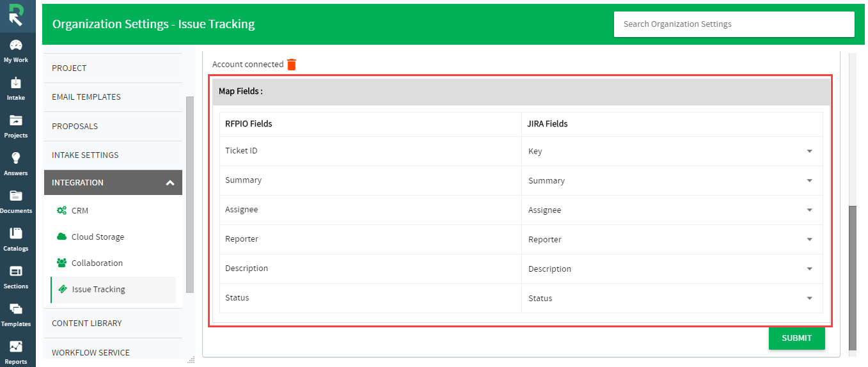Click the Summary RFPIO field label
Viewport: 868px width, 367px height.
243,180
